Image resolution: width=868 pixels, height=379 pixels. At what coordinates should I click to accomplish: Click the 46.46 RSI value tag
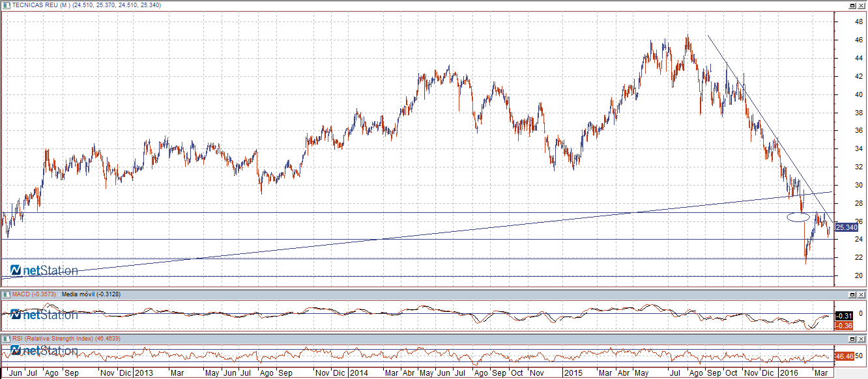(845, 356)
